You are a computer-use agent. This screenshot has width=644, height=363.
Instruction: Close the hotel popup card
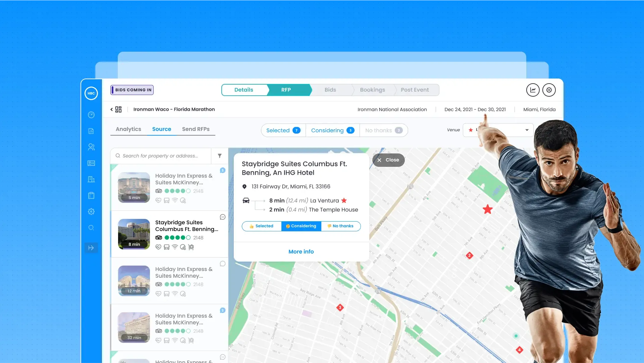388,160
